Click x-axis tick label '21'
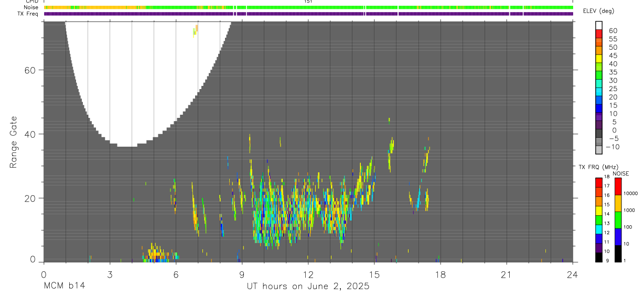This screenshot has height=297, width=644. (507, 275)
